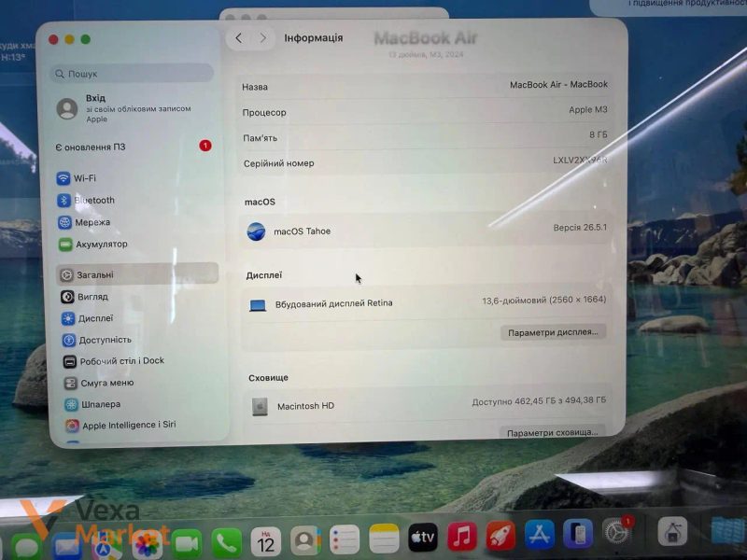Click the red update badge in sidebar
This screenshot has width=747, height=560.
coord(205,146)
